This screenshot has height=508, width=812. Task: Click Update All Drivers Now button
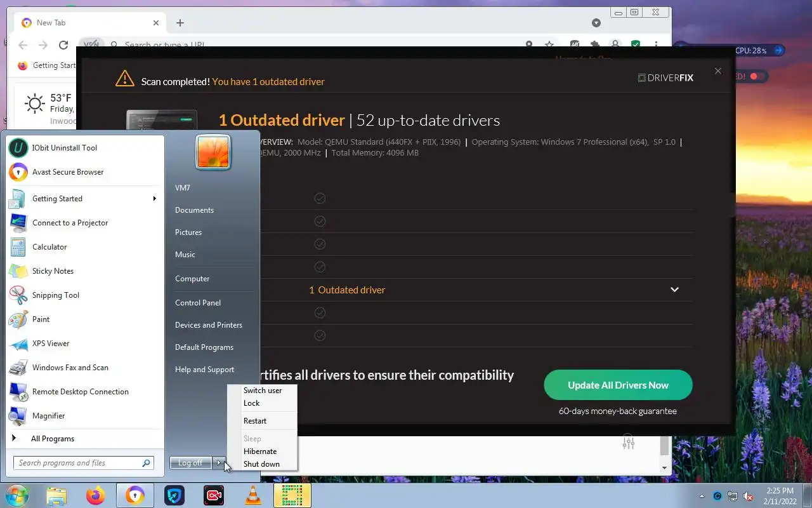pos(618,385)
